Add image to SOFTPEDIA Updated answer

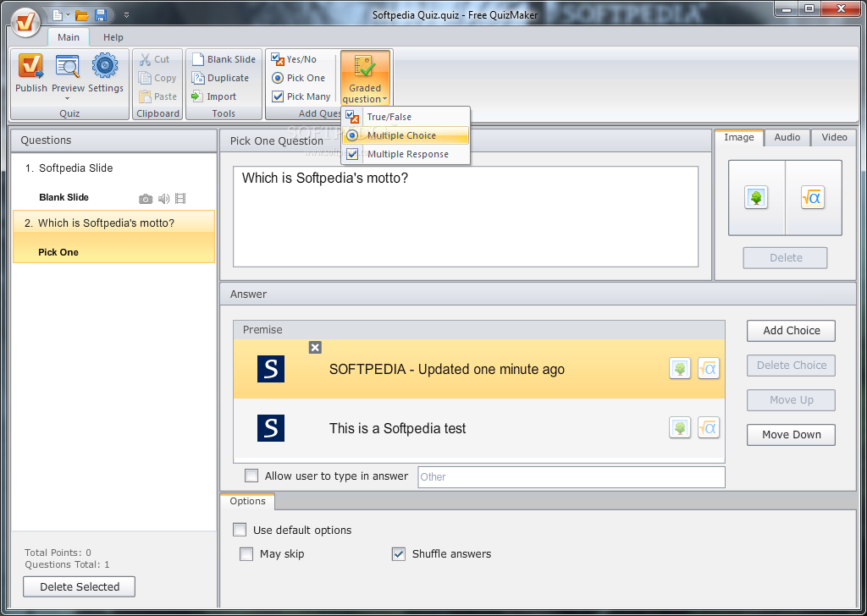[x=680, y=368]
